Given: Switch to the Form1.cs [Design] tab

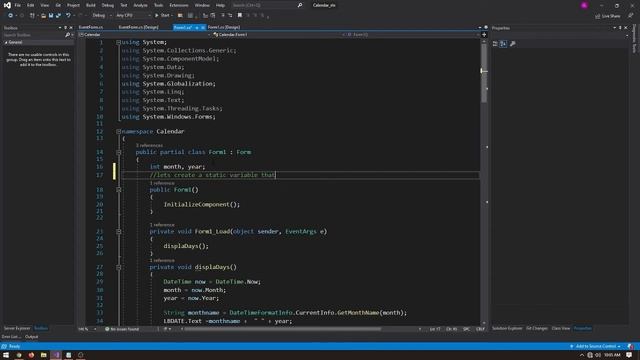Looking at the screenshot, I should point(224,27).
